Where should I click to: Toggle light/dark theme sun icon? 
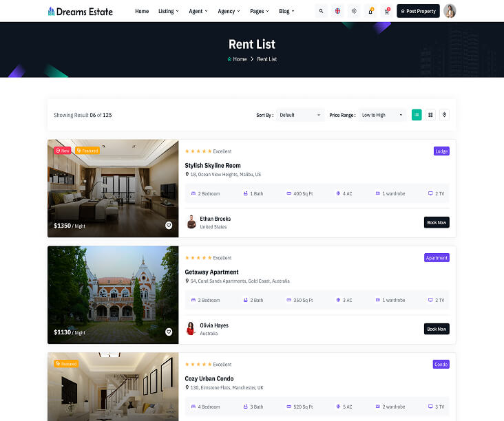354,11
